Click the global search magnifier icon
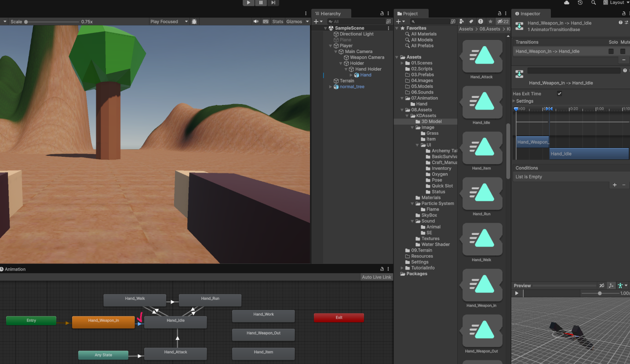This screenshot has width=630, height=364. click(594, 3)
